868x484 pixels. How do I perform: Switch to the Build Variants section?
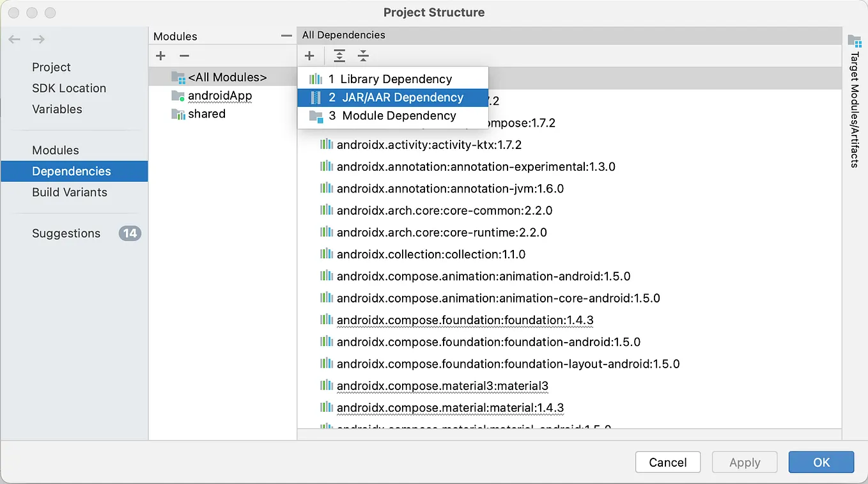[x=70, y=192]
